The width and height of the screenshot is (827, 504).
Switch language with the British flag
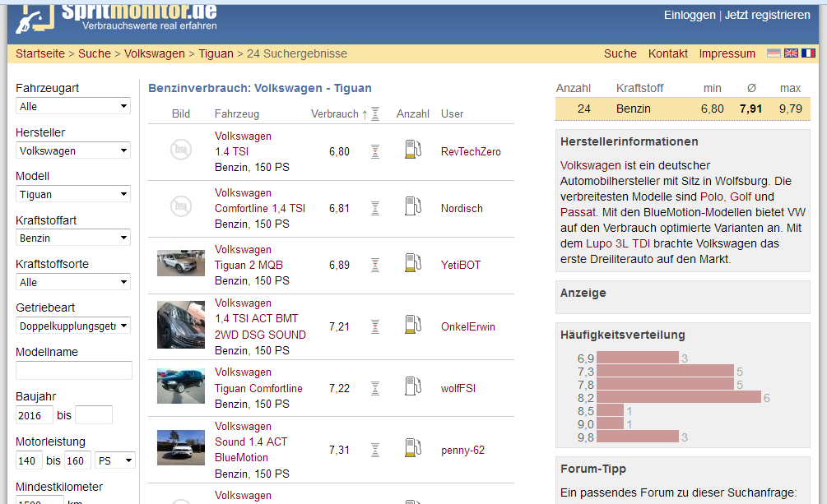point(791,53)
